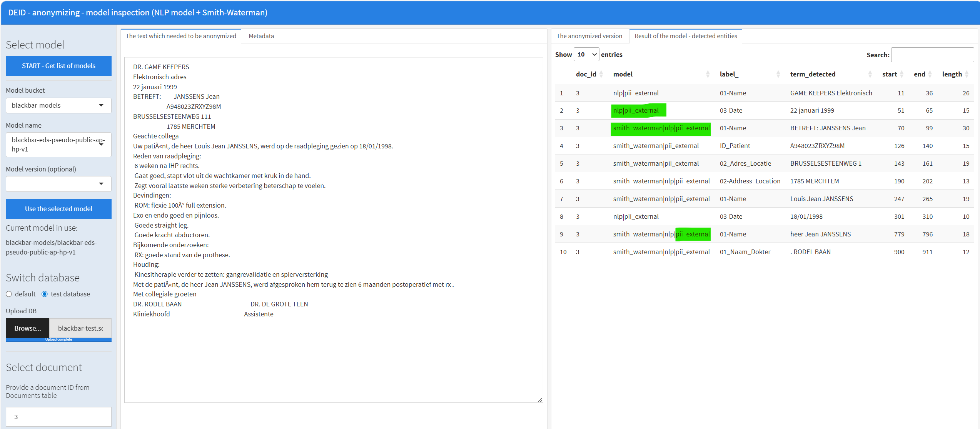Click inside the document text area
This screenshot has height=429, width=980.
point(334,230)
